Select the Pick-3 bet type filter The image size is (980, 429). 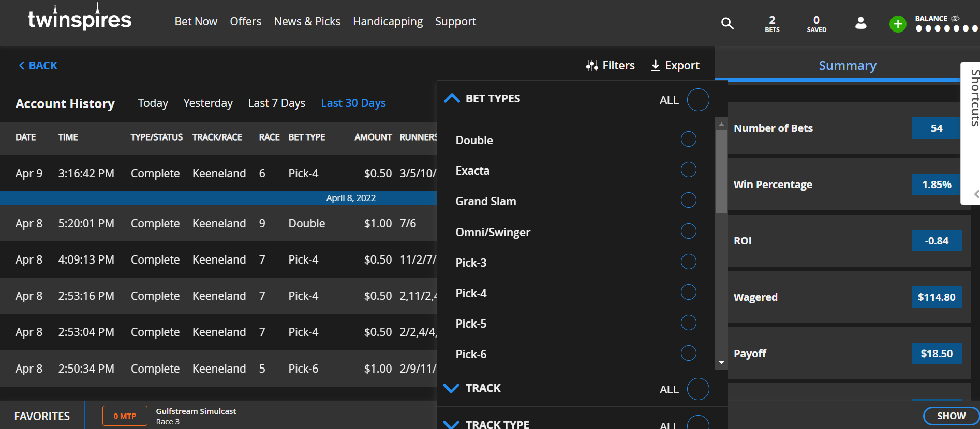click(688, 262)
